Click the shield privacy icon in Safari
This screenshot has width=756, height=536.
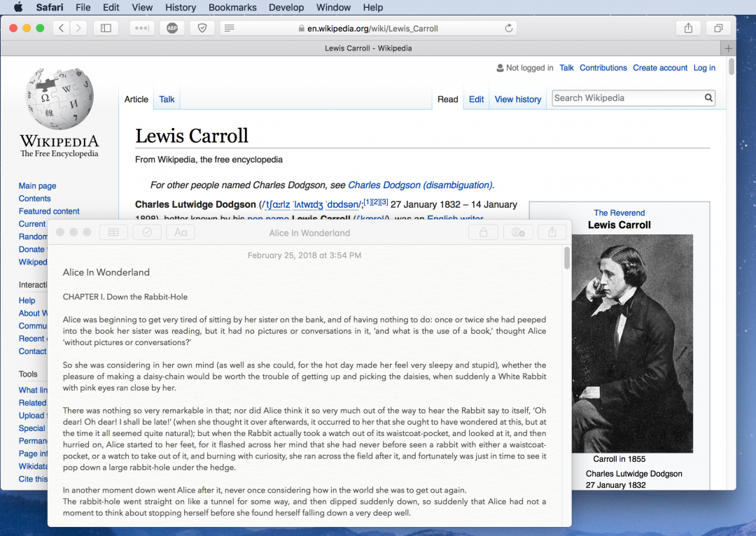202,28
